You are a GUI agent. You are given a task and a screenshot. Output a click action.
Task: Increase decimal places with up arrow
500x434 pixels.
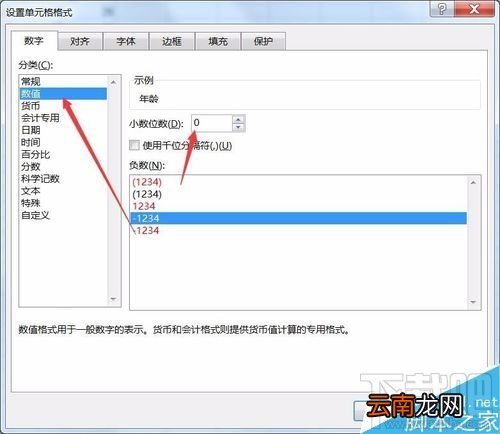click(x=238, y=119)
